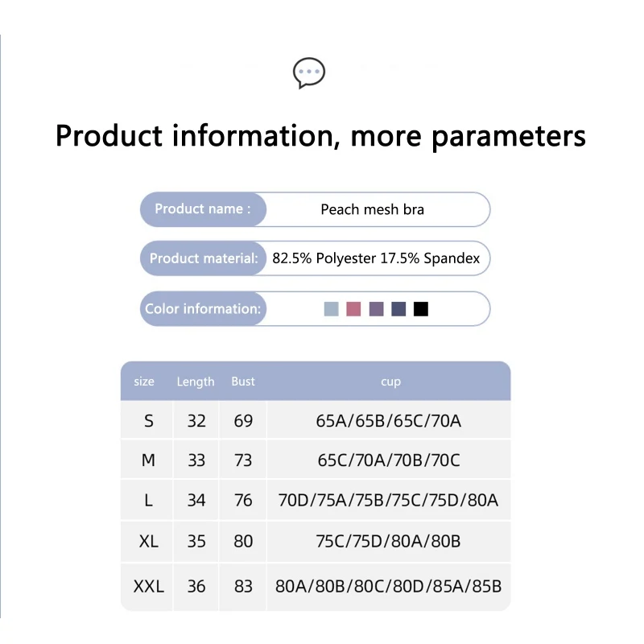Click the Color information label pill
The height and width of the screenshot is (644, 644).
(203, 309)
